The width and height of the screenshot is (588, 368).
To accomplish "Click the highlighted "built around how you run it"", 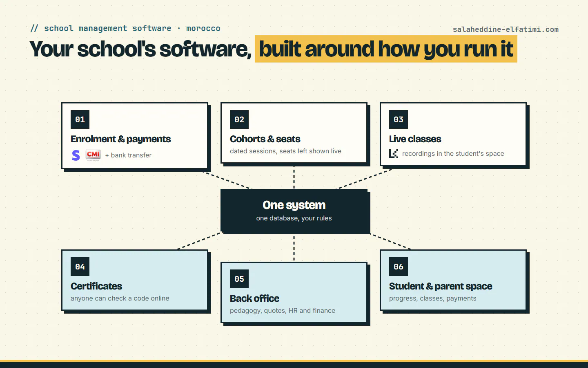I will [x=386, y=49].
